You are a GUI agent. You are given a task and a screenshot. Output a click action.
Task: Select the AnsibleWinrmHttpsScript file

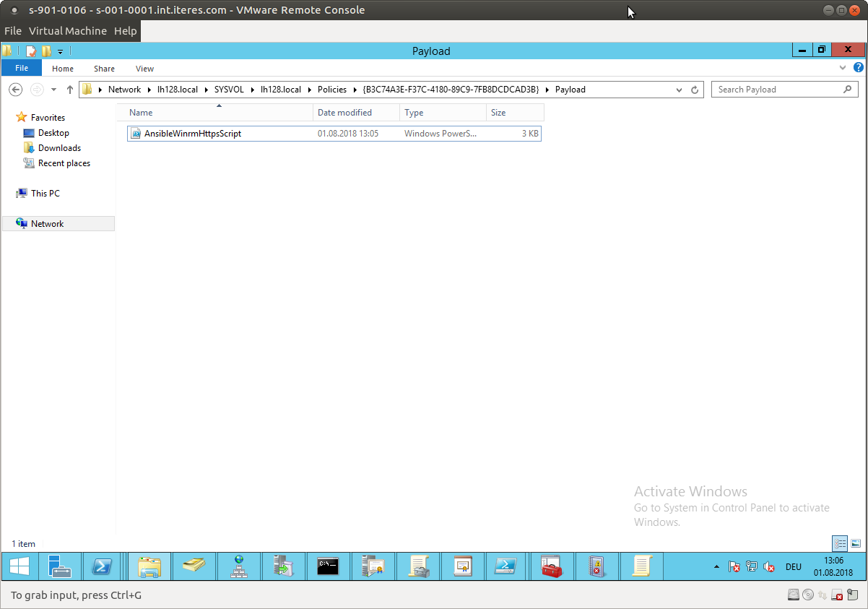[334, 134]
